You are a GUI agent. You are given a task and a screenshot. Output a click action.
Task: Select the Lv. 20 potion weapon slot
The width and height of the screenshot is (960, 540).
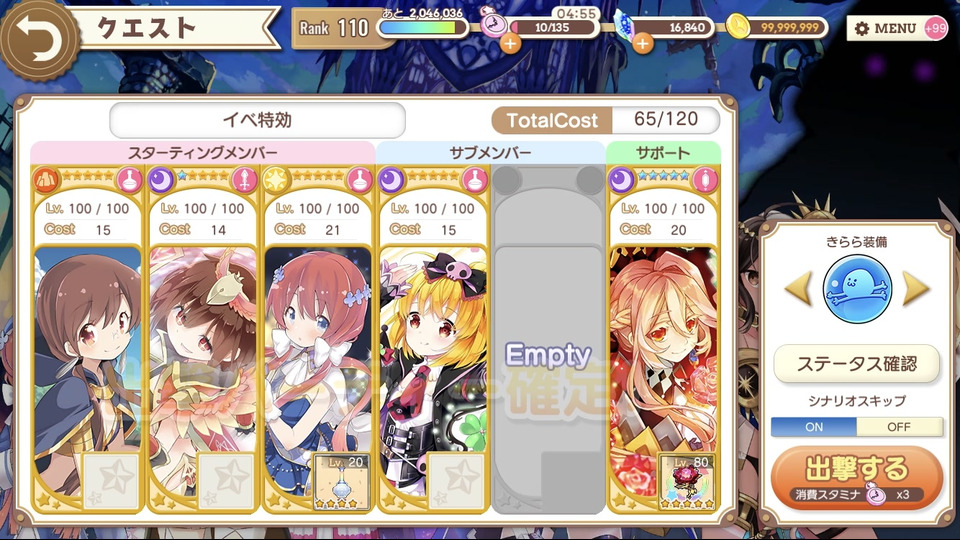[x=341, y=482]
